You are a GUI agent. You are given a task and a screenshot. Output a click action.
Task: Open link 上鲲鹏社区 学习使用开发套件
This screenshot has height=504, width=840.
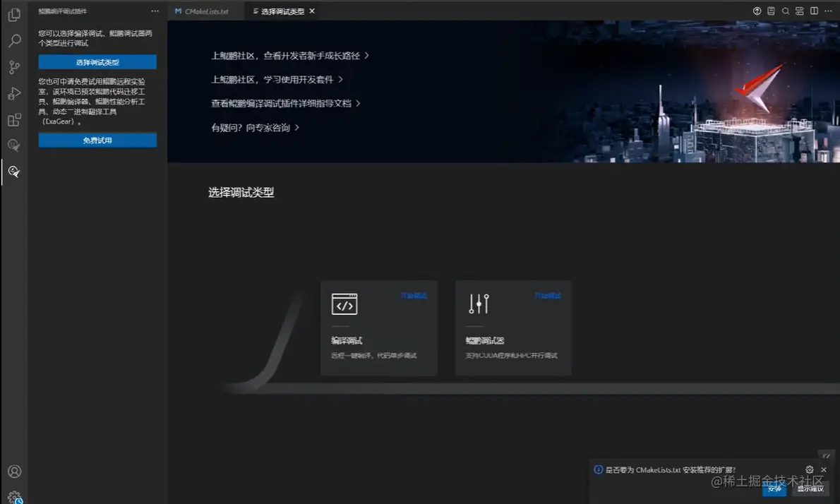[277, 79]
